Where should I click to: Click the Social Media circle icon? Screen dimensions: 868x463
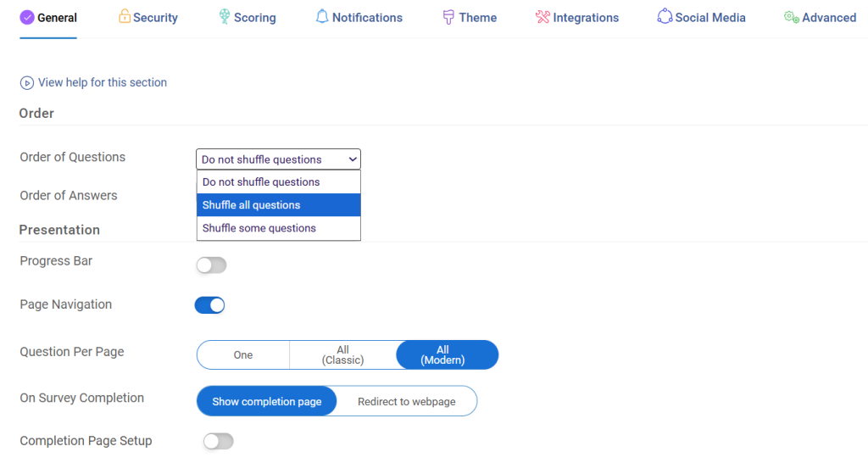665,16
